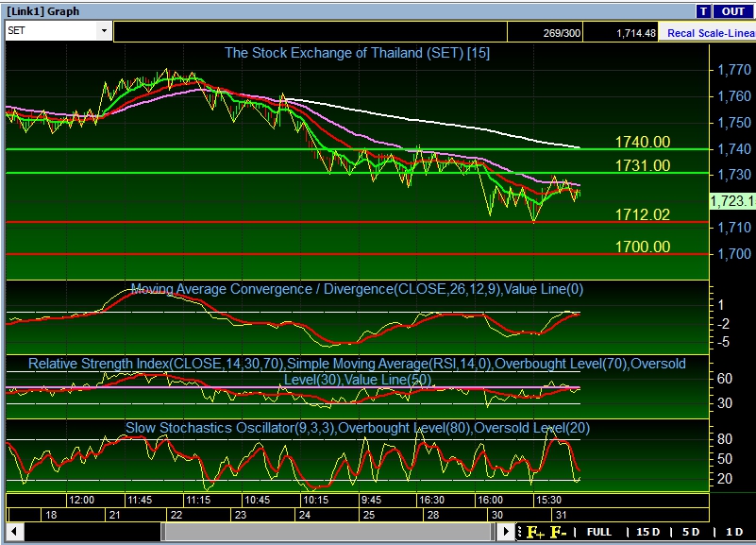
Task: Select the 1 D range button
Action: coord(734,532)
